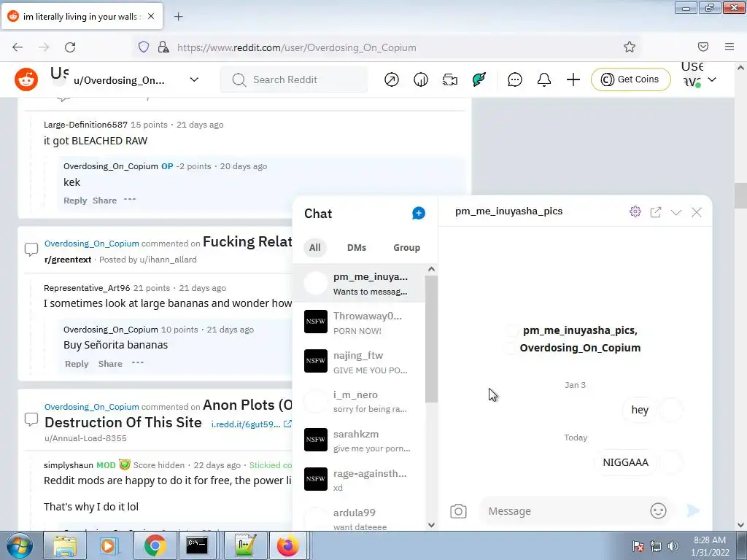This screenshot has height=560, width=747.
Task: Reload the current page
Action: 70,47
